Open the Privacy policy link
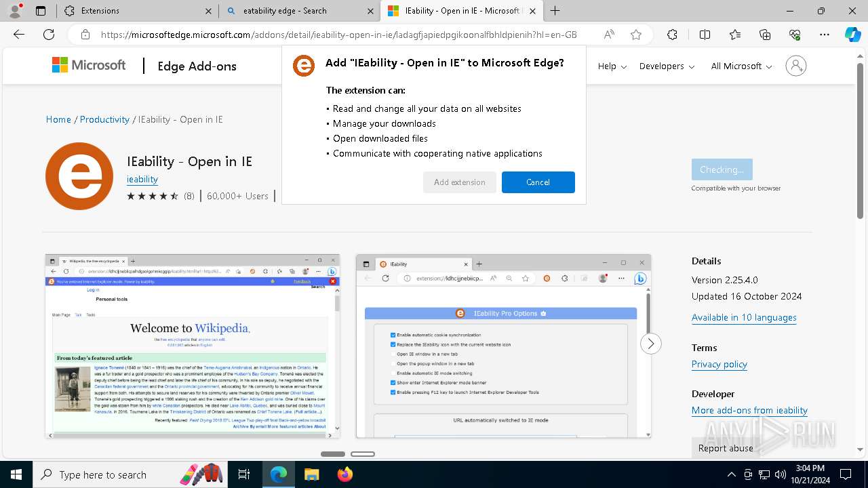Screen dimensions: 868x488 click(719, 364)
